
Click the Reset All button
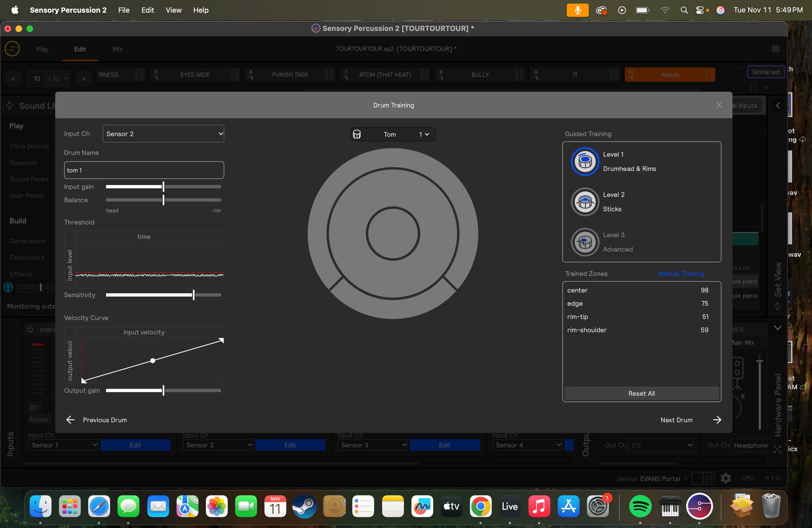coord(641,394)
